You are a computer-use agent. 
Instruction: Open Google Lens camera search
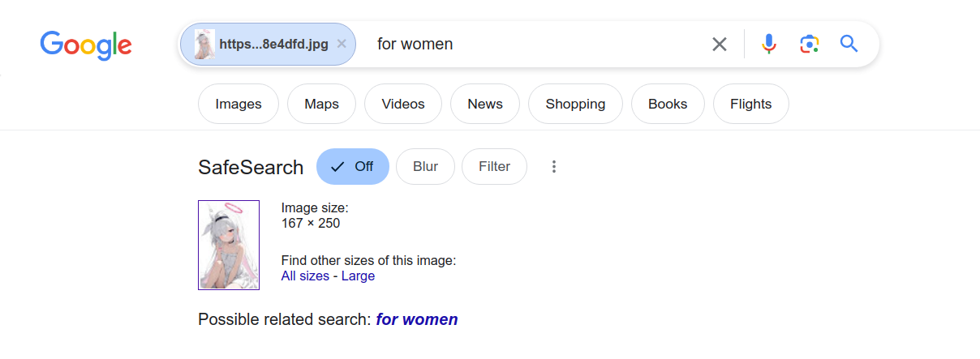tap(809, 44)
